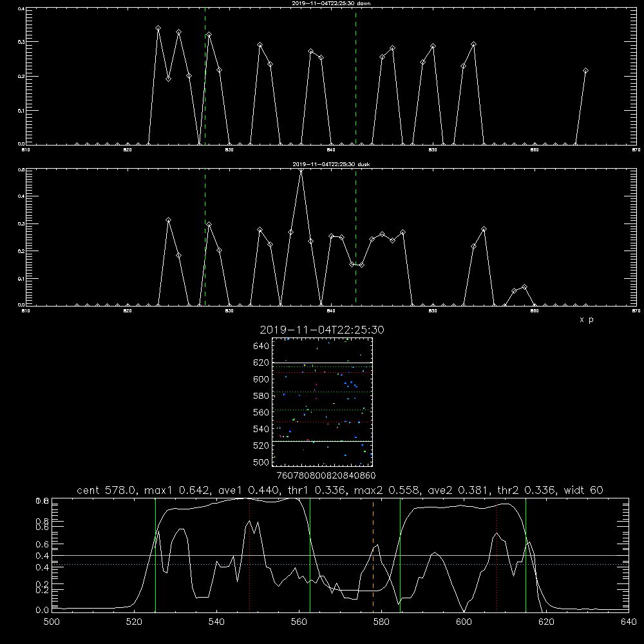Click the bottom plot x-axis label 560
Image resolution: width=644 pixels, height=644 pixels.
pyautogui.click(x=299, y=622)
